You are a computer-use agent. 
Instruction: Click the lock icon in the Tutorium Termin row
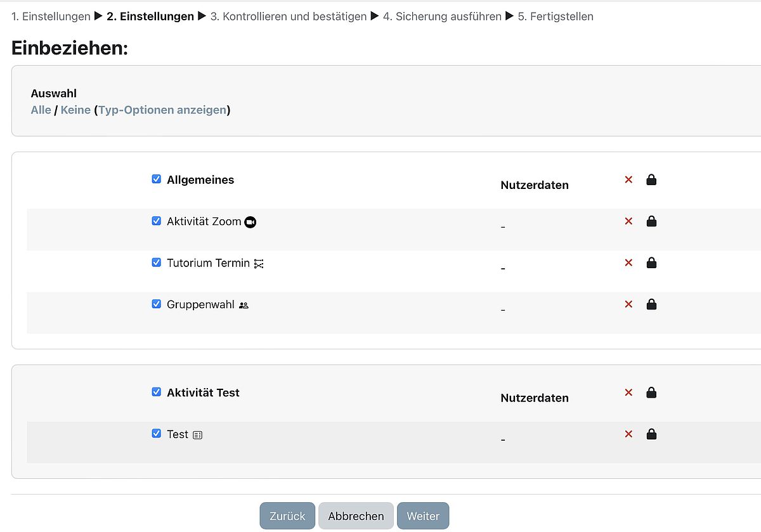[651, 263]
